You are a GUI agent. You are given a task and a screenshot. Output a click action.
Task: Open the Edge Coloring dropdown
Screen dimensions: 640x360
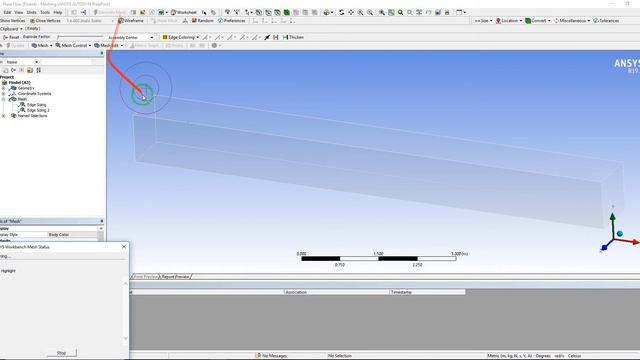[x=181, y=37]
